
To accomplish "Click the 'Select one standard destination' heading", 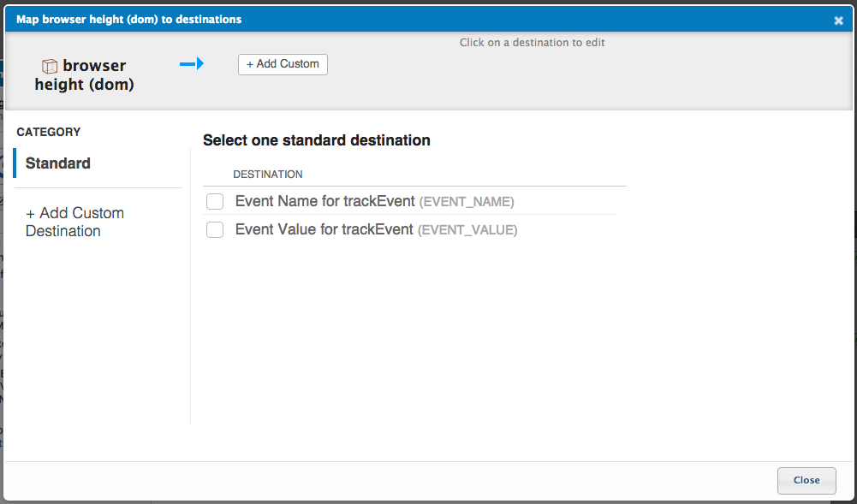I will tap(316, 140).
